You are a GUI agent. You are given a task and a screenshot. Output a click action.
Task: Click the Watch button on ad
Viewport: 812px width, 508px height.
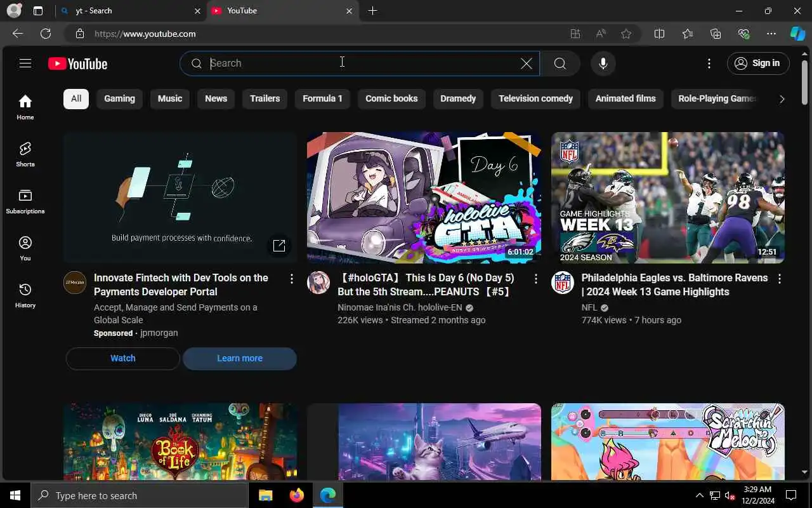tap(123, 358)
